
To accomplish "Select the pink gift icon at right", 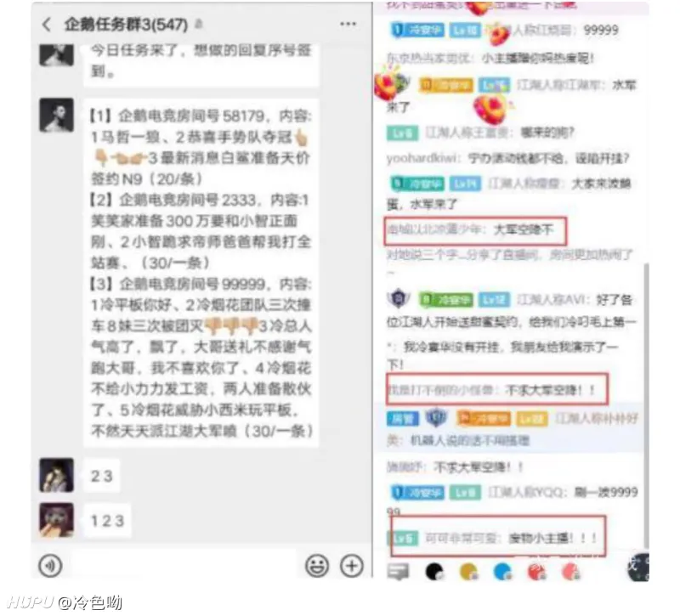I will click(570, 572).
